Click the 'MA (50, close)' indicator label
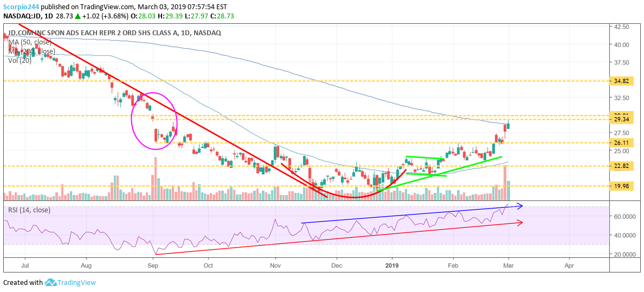Screen dimensions: 644x292 click(29, 42)
